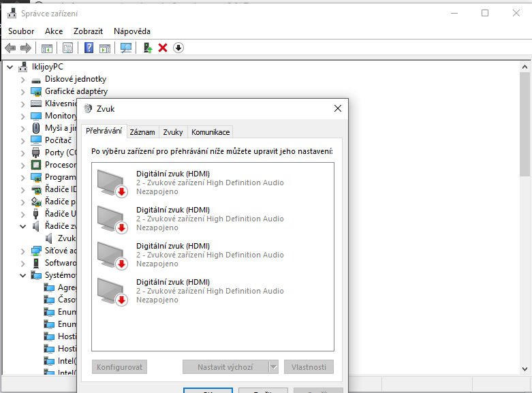
Task: Click the blue Help question mark icon
Action: (x=89, y=48)
